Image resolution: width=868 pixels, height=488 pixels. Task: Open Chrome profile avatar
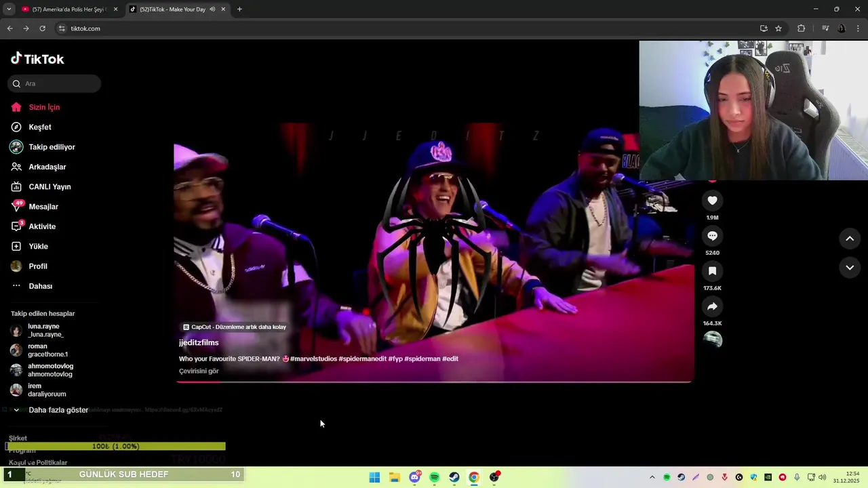842,28
